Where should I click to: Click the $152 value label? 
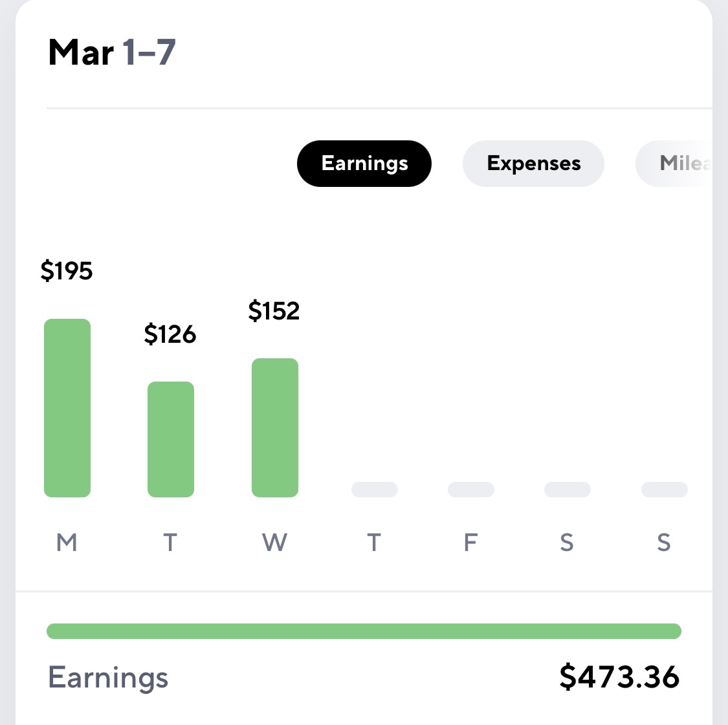point(274,310)
